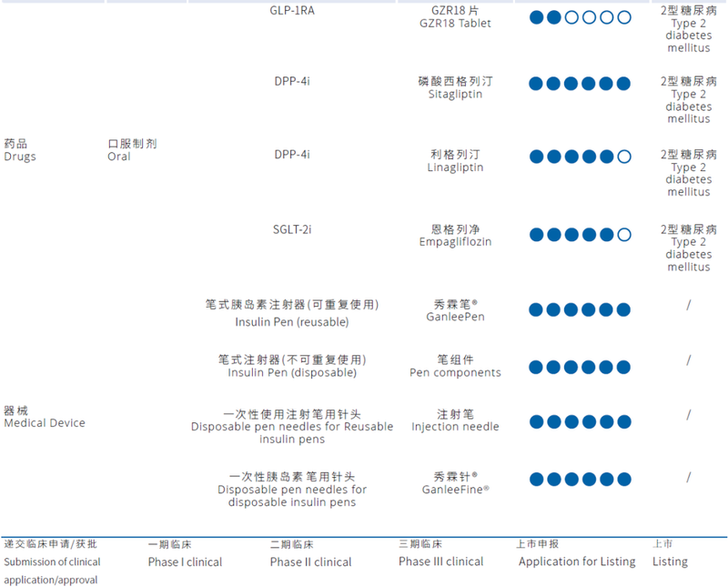Toggle the listing status dot for Pen components
The width and height of the screenshot is (728, 587).
624,368
